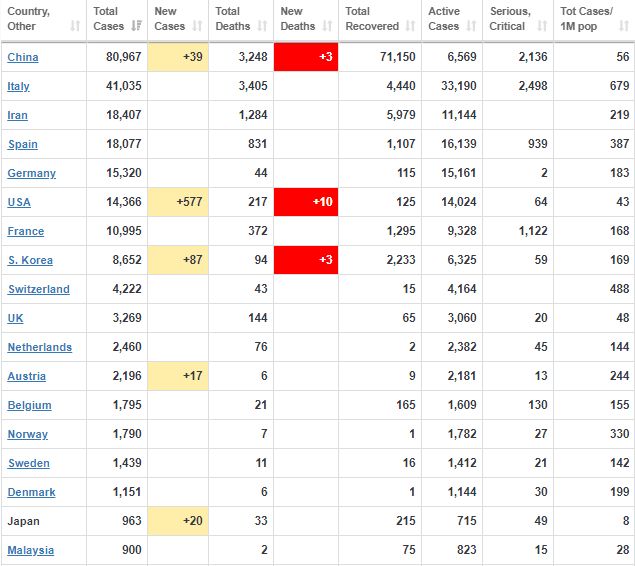Click Germany's total recovered value 115
The image size is (635, 566).
coord(406,173)
